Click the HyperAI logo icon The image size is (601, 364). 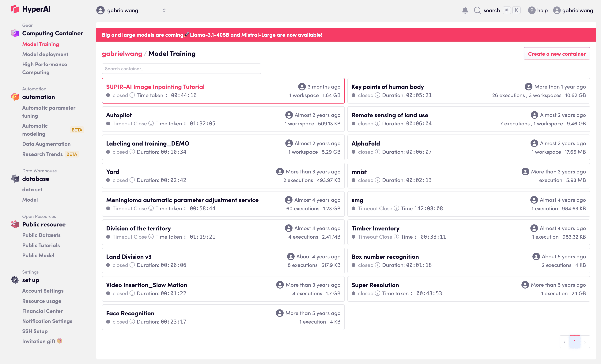pos(15,9)
